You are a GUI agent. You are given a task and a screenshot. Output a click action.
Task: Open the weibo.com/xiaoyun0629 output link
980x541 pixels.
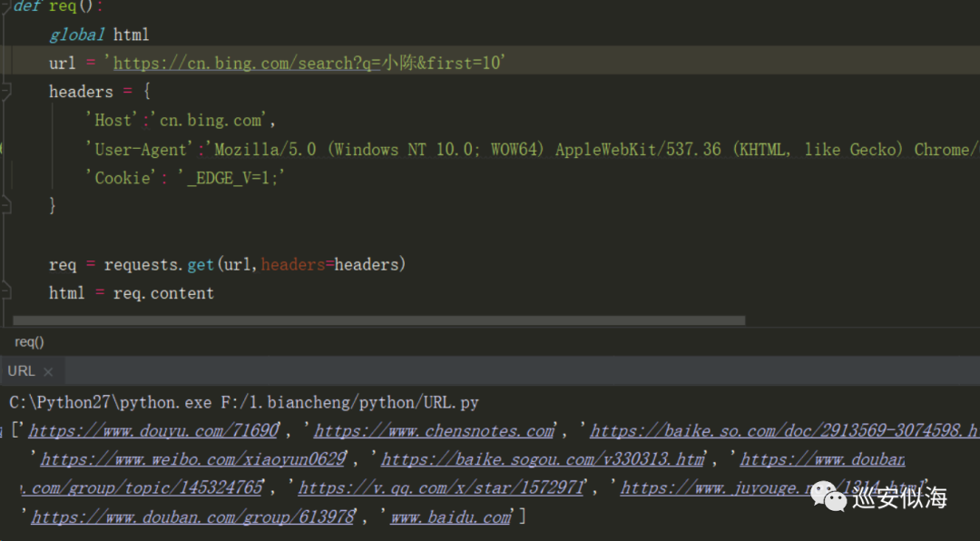tap(193, 459)
